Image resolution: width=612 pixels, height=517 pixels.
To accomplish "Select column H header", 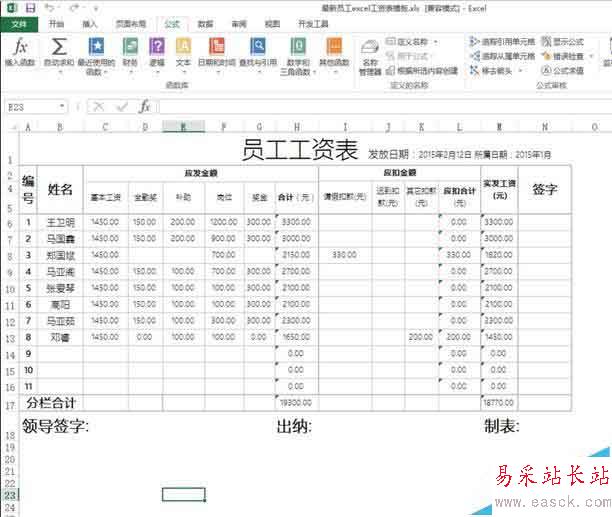I will point(297,127).
